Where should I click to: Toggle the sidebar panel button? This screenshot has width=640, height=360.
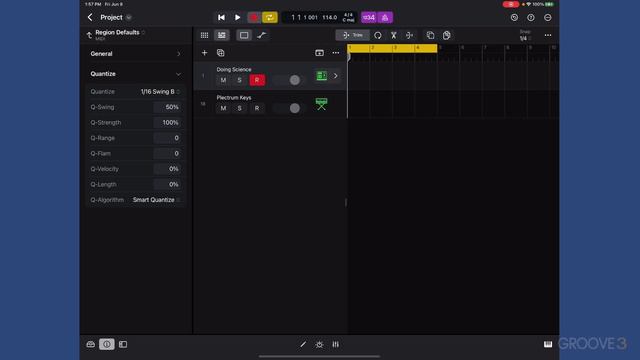pos(123,344)
